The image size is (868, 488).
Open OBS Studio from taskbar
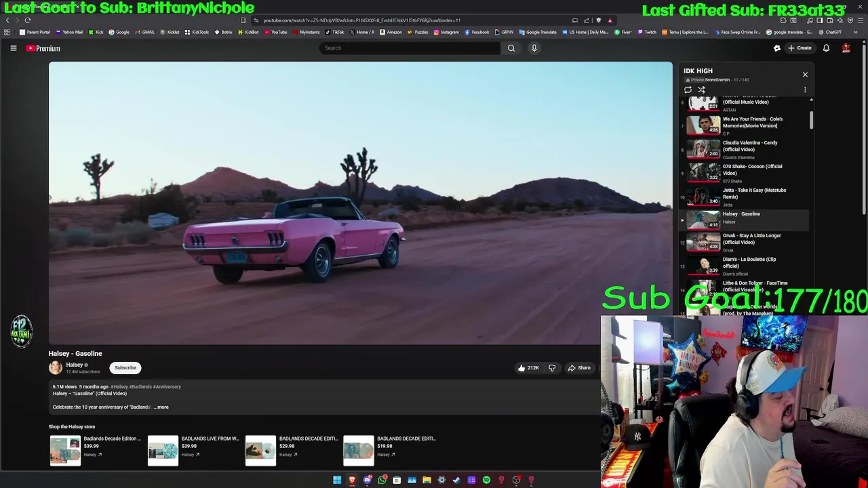tap(516, 480)
